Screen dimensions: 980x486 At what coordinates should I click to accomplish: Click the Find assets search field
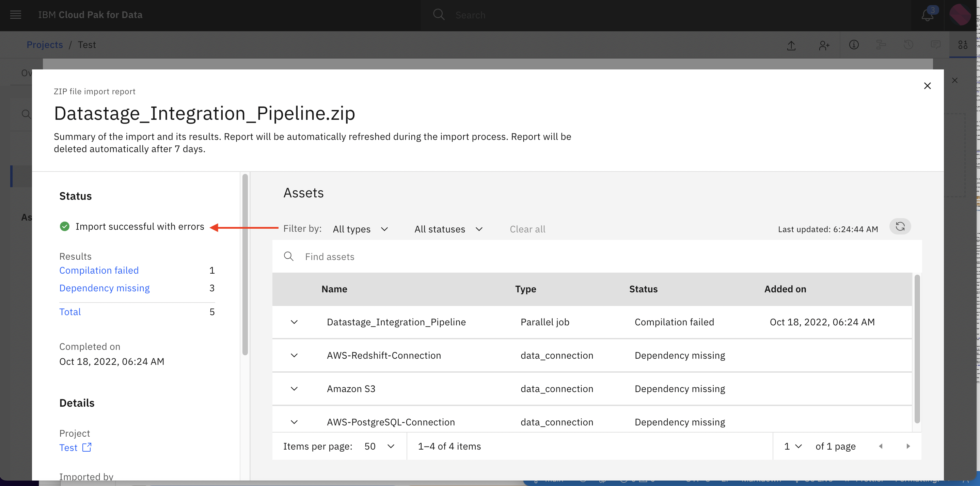point(597,257)
